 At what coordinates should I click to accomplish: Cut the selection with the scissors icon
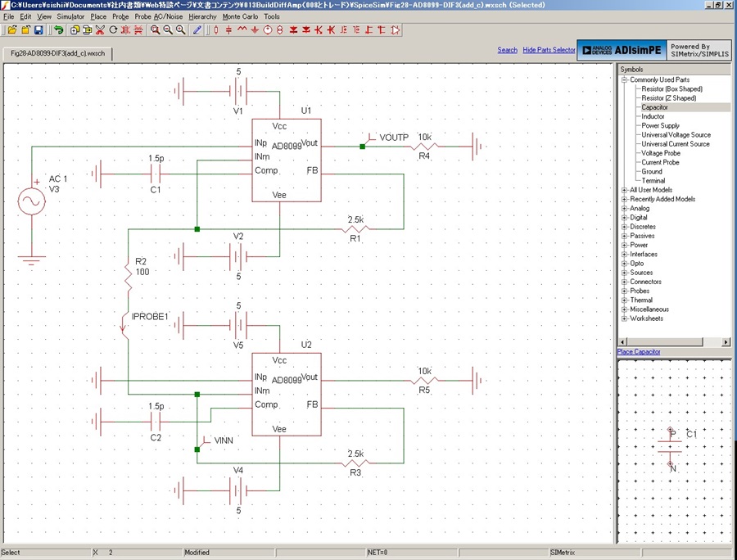[100, 30]
